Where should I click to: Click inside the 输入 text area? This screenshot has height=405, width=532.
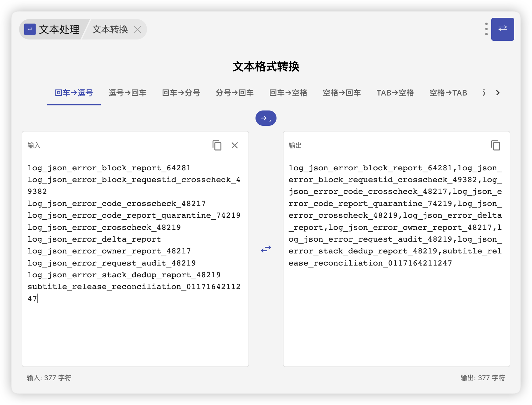coord(135,331)
